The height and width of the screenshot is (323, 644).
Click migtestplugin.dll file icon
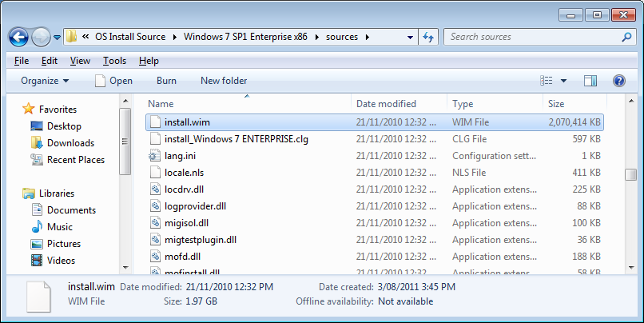click(155, 240)
